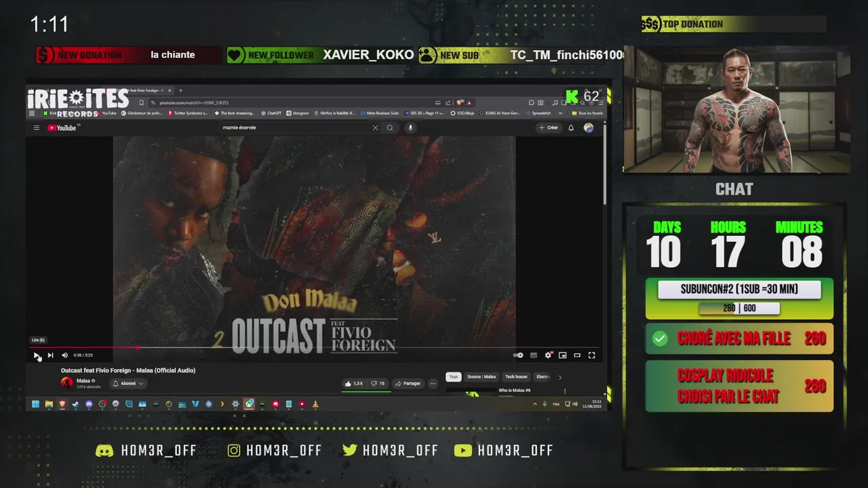Enable theater mode in player

click(577, 355)
